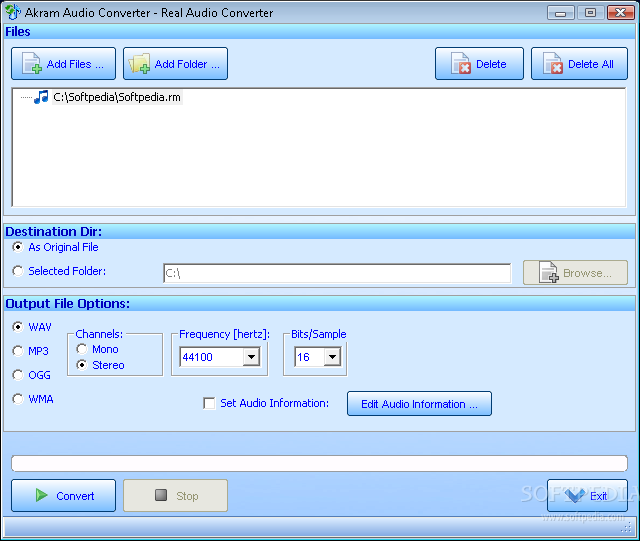Screen dimensions: 640x541
Task: Click the destination folder path field
Action: 337,273
